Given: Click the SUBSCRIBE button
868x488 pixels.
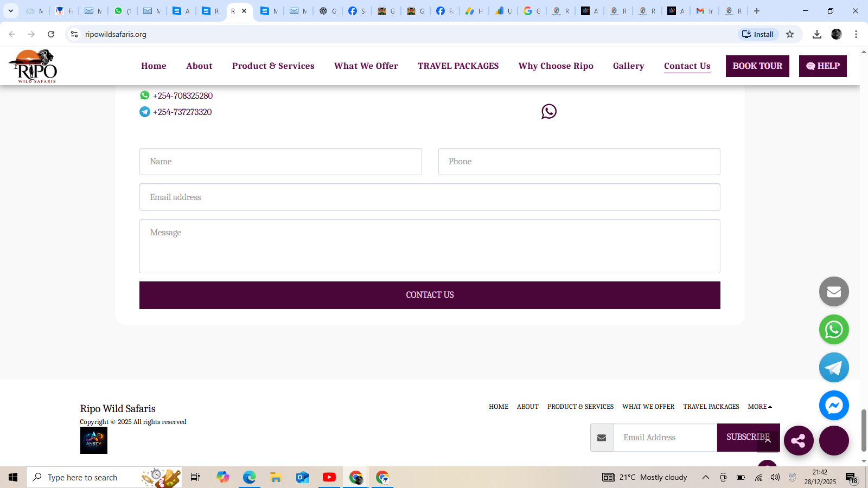Looking at the screenshot, I should (x=748, y=437).
